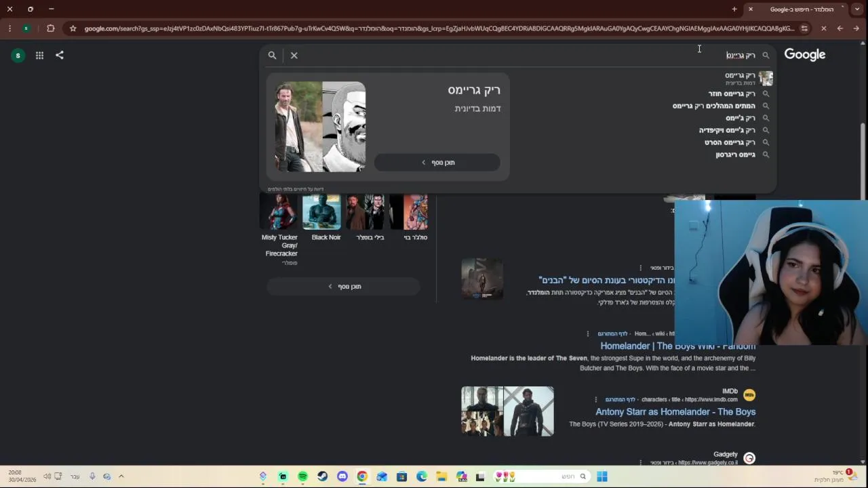Open 'Homelander | The Boys Wiki - Fandom' link

click(677, 346)
